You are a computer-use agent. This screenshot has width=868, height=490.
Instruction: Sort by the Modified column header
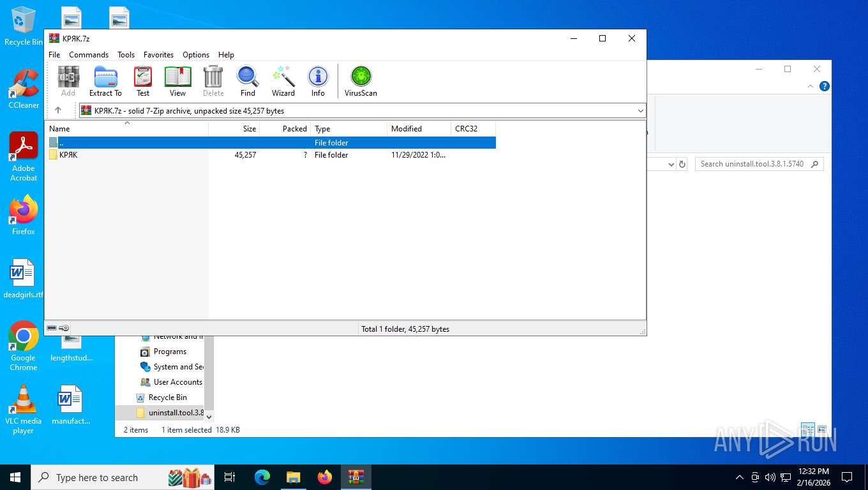tap(419, 129)
